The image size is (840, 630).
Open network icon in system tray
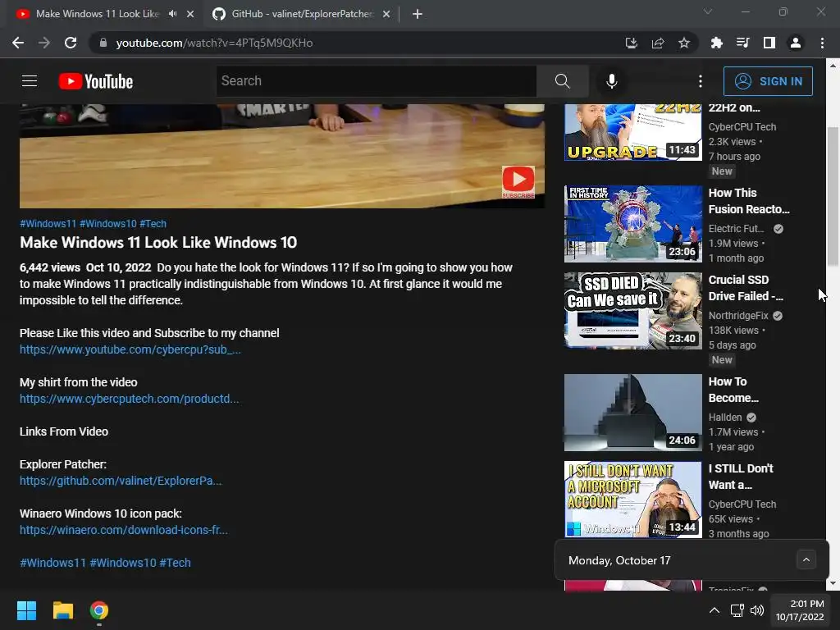pos(737,610)
